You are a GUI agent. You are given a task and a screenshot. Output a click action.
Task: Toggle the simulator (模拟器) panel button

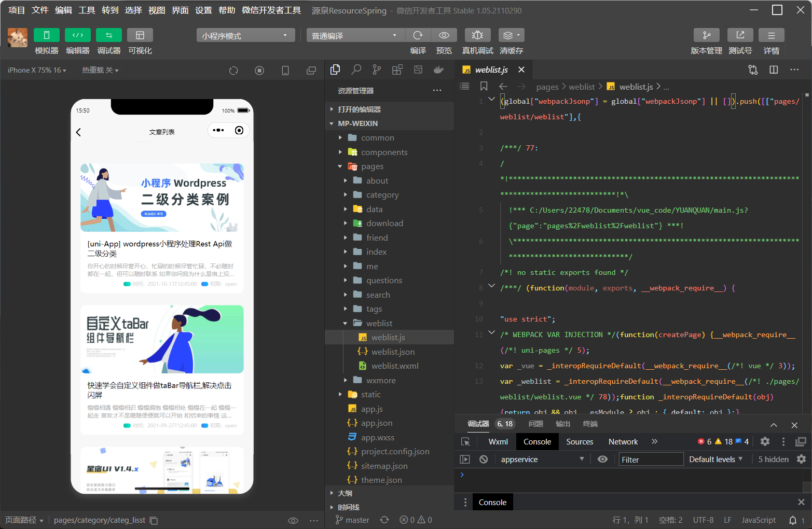pyautogui.click(x=47, y=35)
